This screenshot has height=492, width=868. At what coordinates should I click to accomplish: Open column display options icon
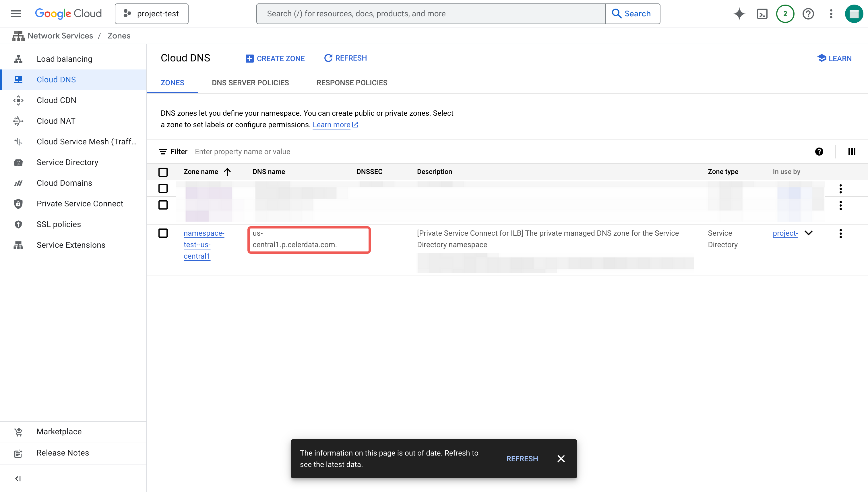(851, 152)
